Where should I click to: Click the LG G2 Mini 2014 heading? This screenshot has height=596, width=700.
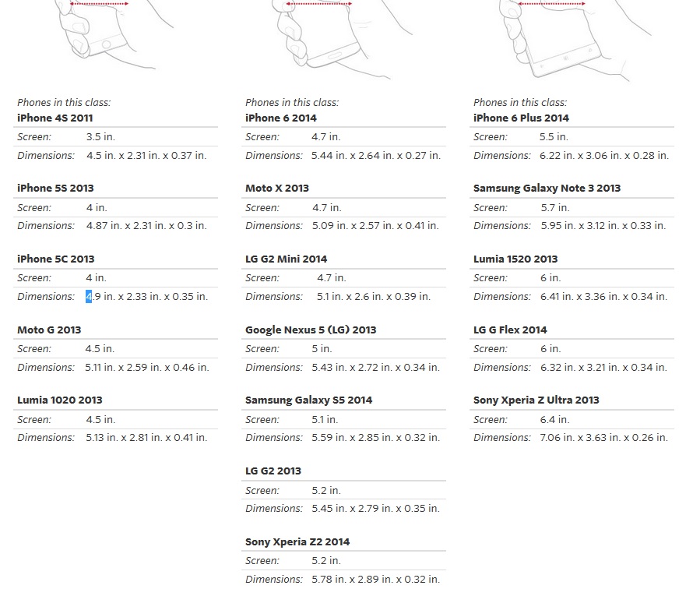coord(286,259)
